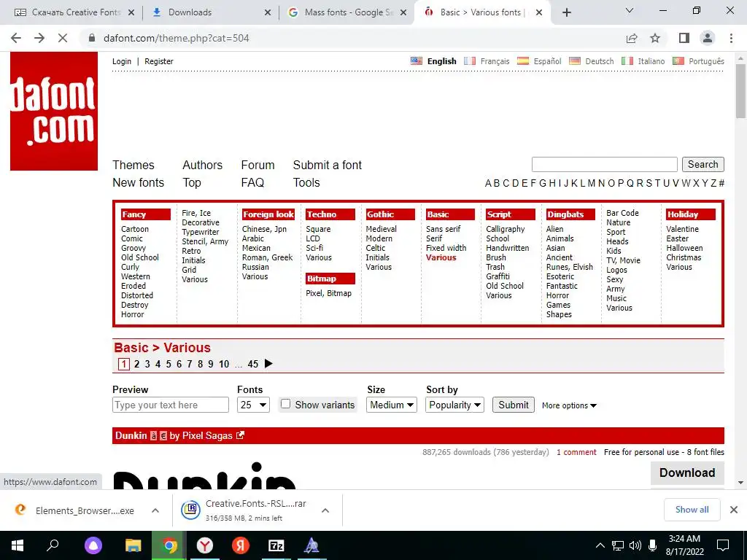Click the Preview text input field
The width and height of the screenshot is (747, 560).
(x=171, y=405)
